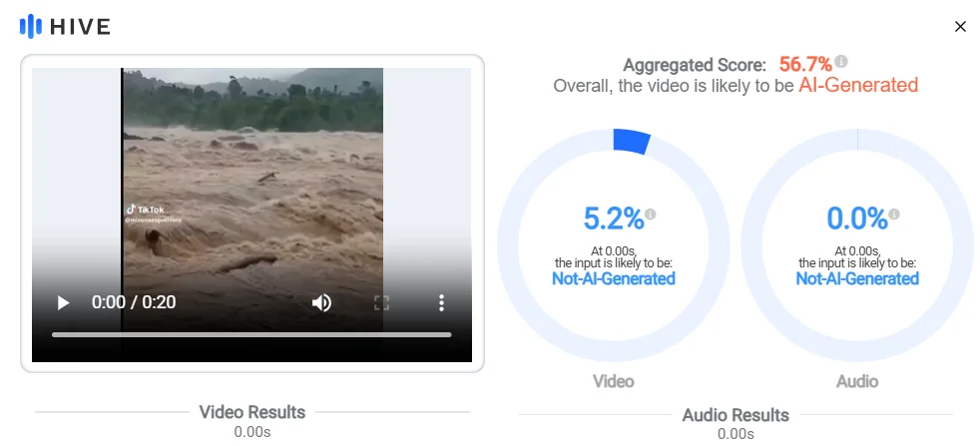Select the Audio Results section heading

coord(735,415)
